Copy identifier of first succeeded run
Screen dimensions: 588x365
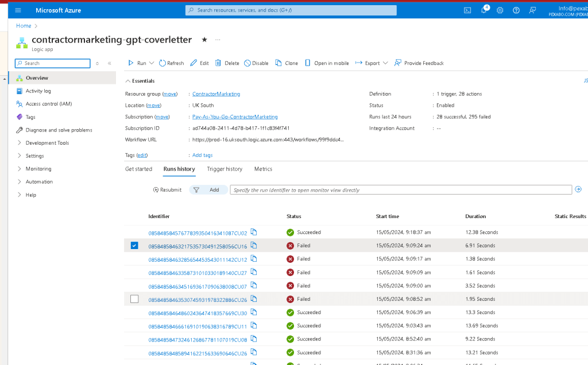(254, 232)
